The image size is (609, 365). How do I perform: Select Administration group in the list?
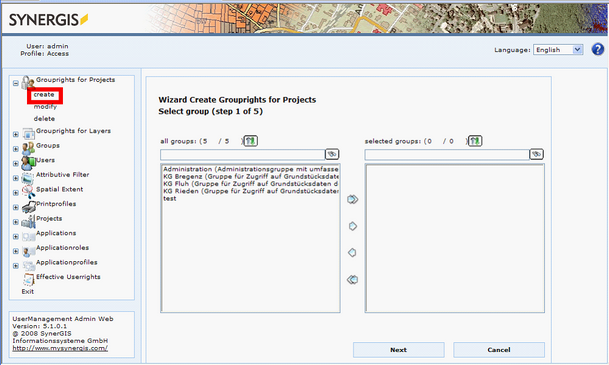click(x=251, y=169)
